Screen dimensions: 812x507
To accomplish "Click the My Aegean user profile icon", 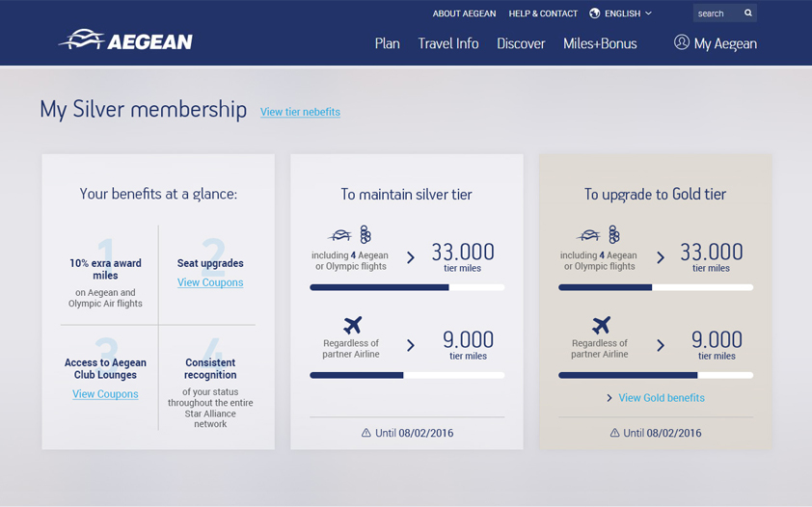I will point(682,42).
